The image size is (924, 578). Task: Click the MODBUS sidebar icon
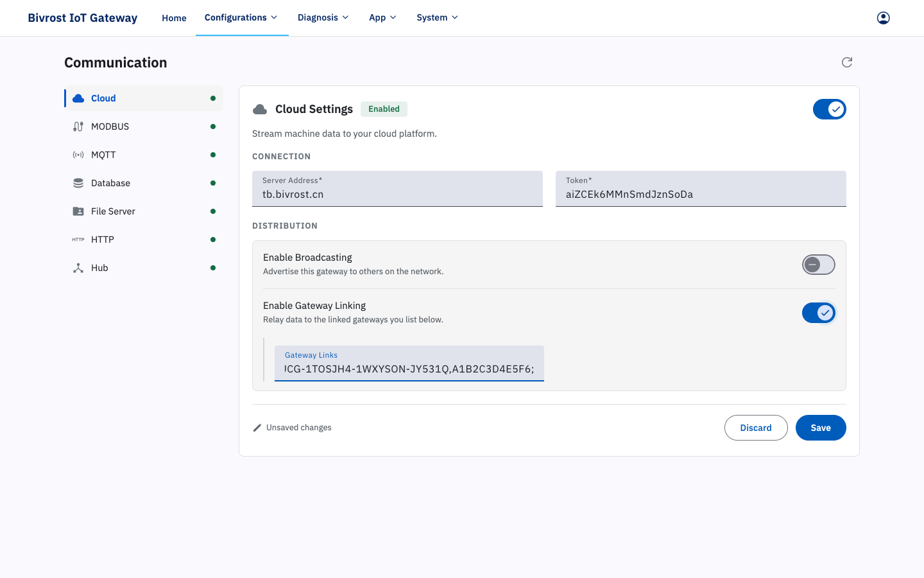(x=78, y=127)
